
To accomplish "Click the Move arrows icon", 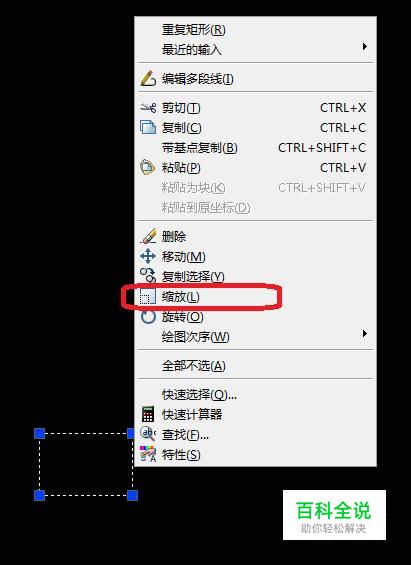I will point(148,256).
